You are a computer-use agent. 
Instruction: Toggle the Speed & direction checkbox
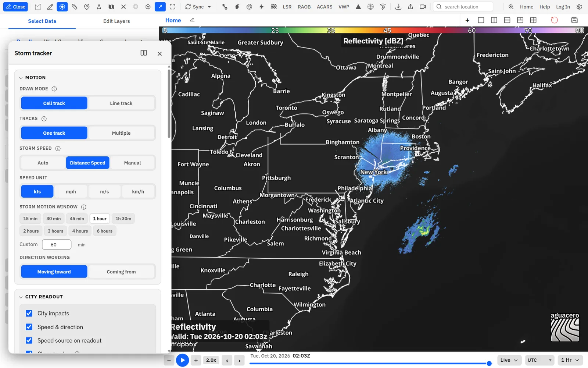(29, 327)
